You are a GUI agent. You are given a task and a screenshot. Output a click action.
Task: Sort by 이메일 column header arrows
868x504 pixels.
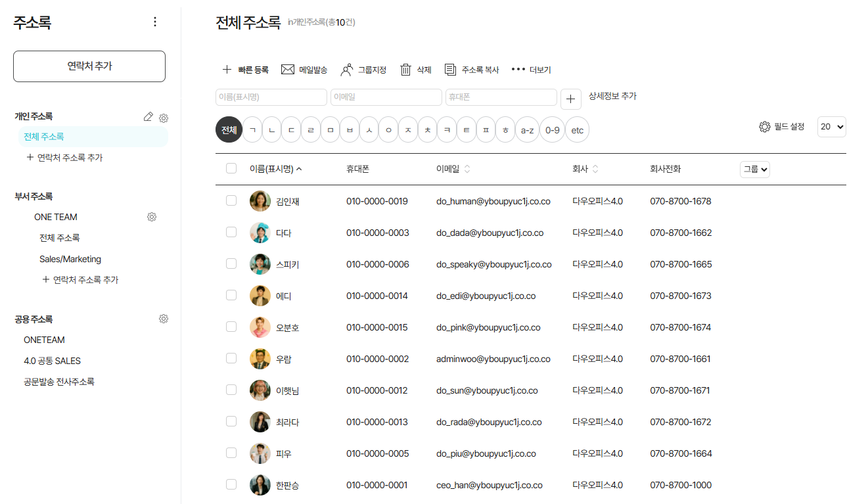click(467, 169)
